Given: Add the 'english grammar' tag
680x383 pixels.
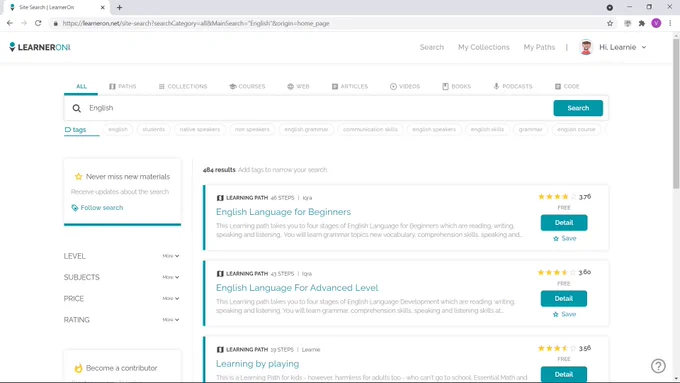Looking at the screenshot, I should [x=306, y=129].
